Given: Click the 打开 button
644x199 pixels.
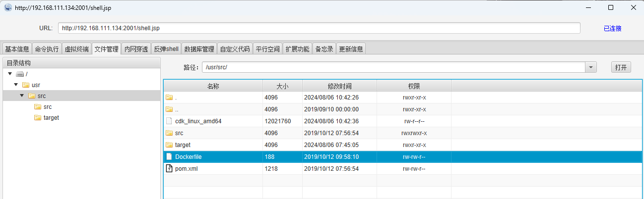Looking at the screenshot, I should 621,68.
